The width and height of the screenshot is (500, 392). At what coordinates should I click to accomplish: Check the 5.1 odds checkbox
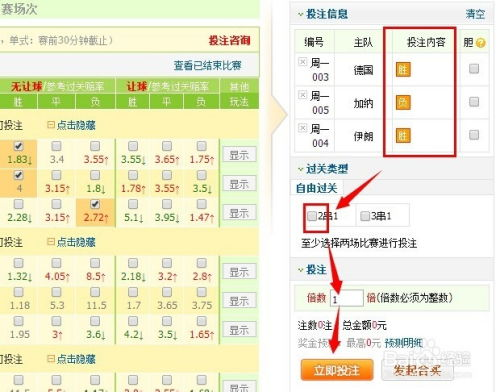tap(133, 204)
